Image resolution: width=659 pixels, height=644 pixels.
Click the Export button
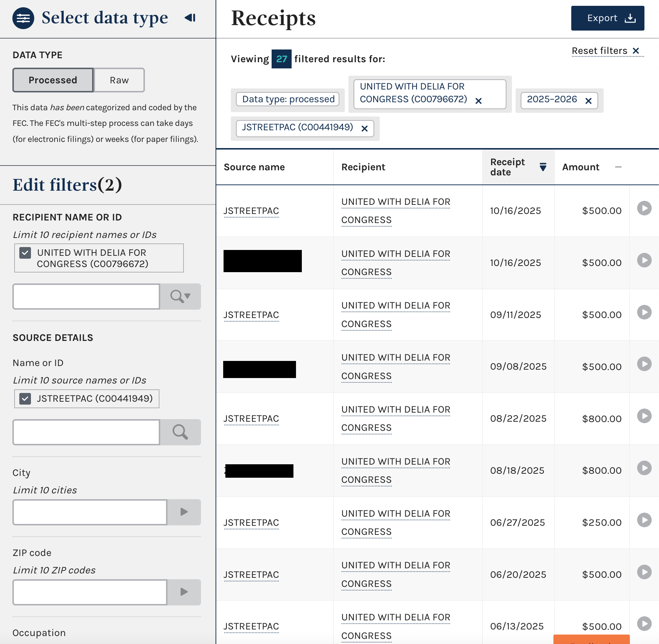(x=607, y=18)
